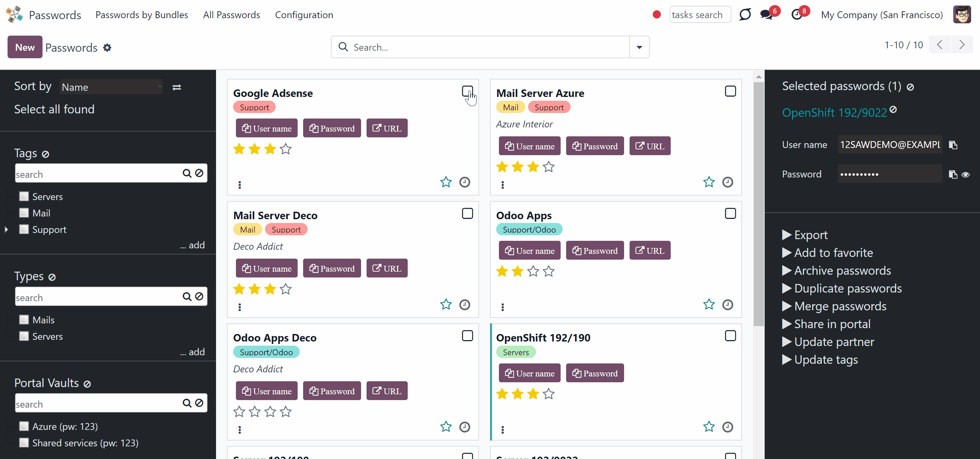Click the magnifier in Types search box

pos(187,296)
